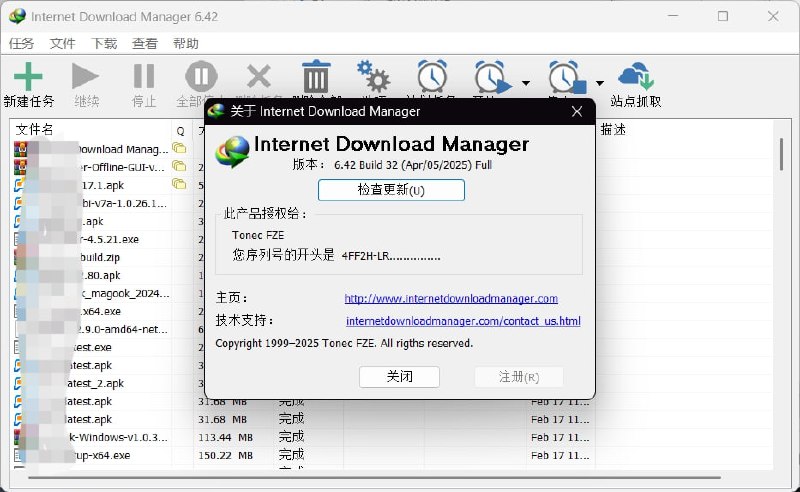Maximize the Internet Download Manager window

point(722,16)
